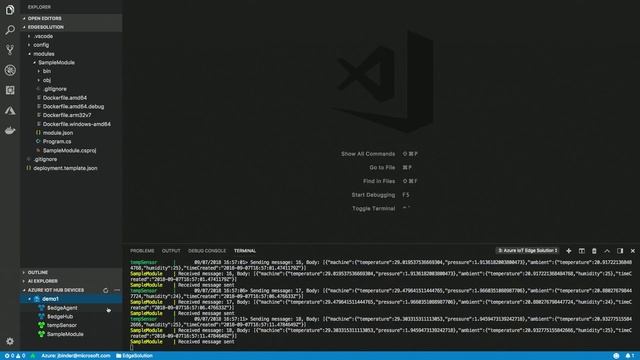This screenshot has height=360, width=640.
Task: Maximize the panel with up chevron
Action: point(607,251)
